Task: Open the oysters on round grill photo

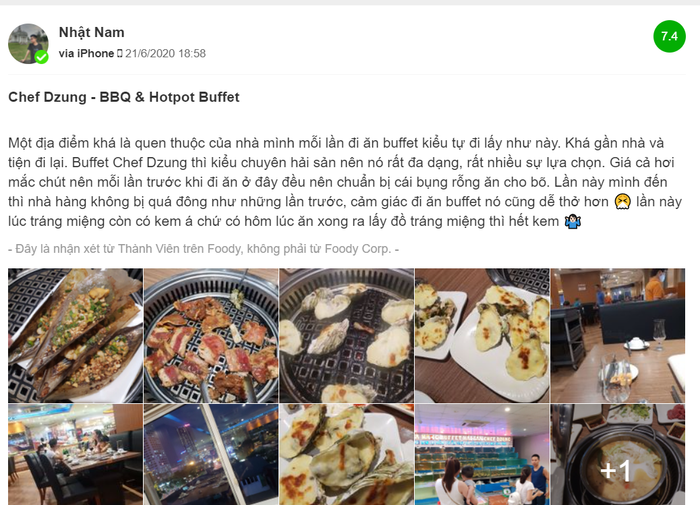Action: click(347, 336)
